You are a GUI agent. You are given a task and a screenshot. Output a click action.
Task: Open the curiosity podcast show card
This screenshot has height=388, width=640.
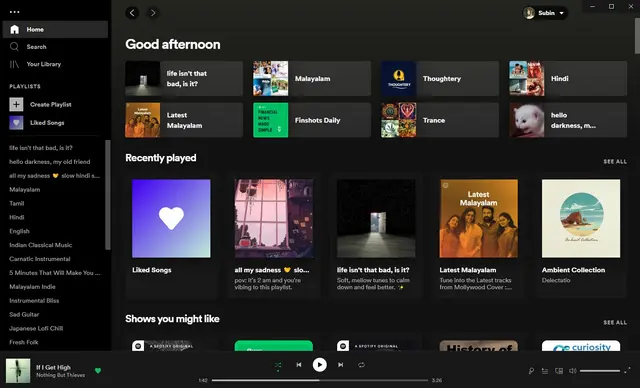pyautogui.click(x=581, y=346)
